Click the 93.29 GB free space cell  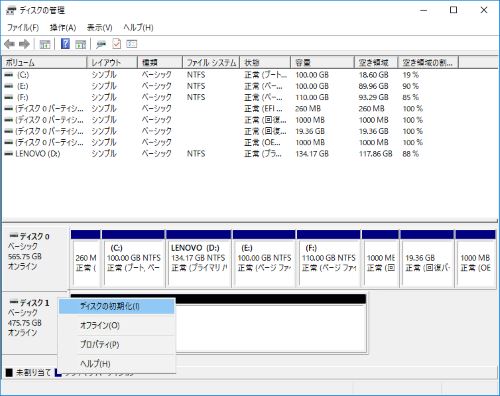(x=374, y=98)
